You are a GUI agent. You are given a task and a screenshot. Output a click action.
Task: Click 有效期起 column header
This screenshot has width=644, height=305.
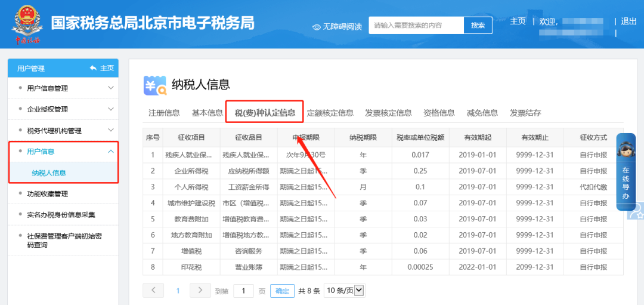pyautogui.click(x=478, y=138)
